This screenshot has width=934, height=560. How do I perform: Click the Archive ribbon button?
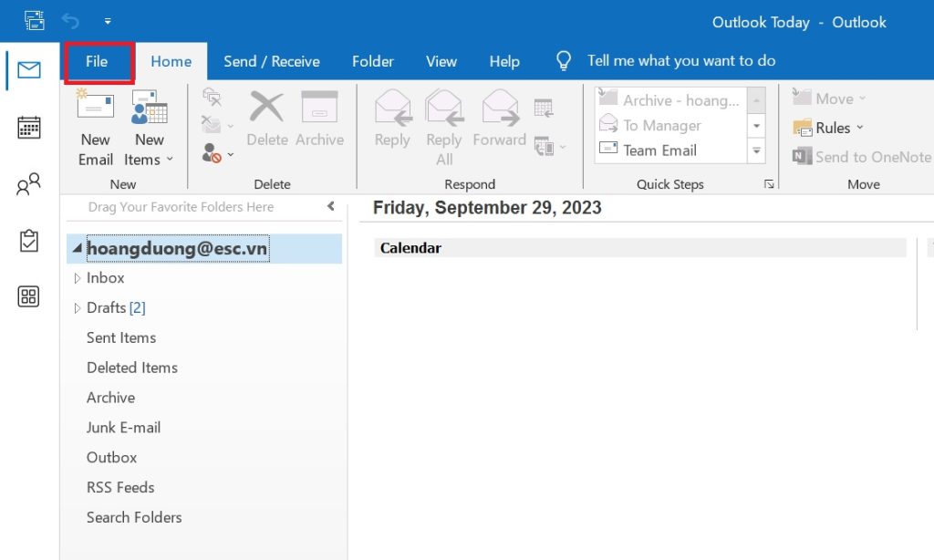(320, 119)
